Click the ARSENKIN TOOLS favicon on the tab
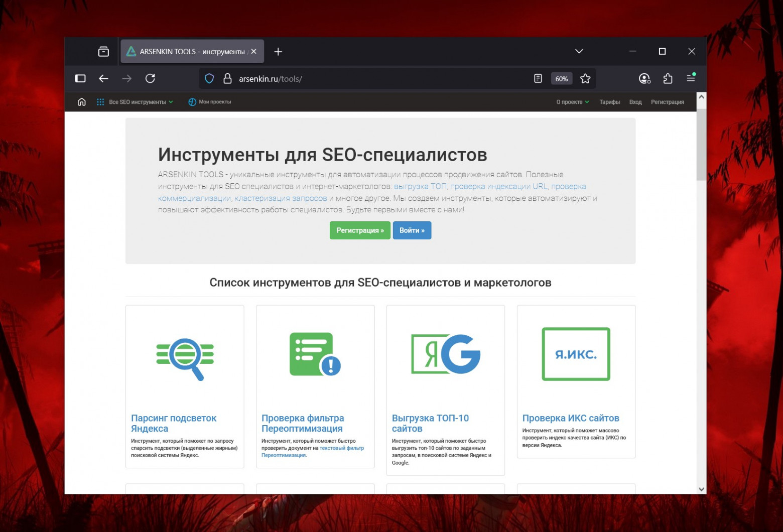Image resolution: width=783 pixels, height=532 pixels. tap(132, 51)
